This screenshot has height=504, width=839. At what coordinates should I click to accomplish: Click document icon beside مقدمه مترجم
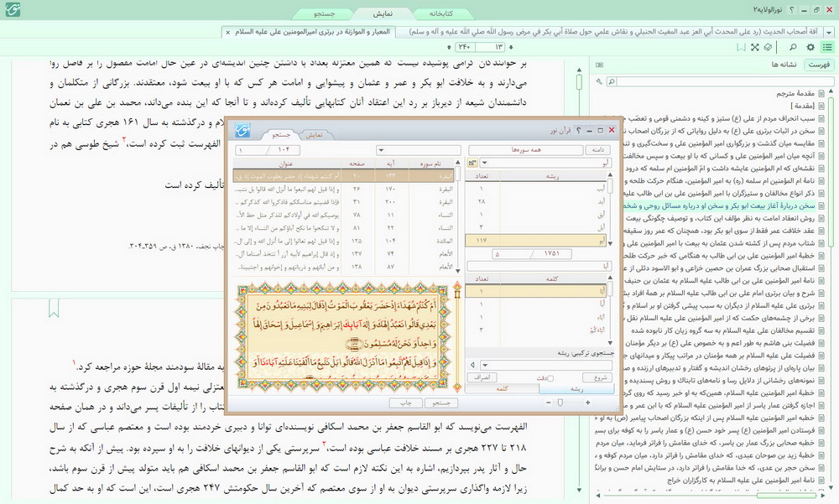821,93
